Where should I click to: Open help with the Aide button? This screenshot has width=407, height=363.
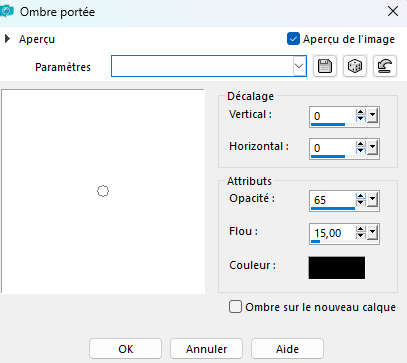pyautogui.click(x=287, y=349)
